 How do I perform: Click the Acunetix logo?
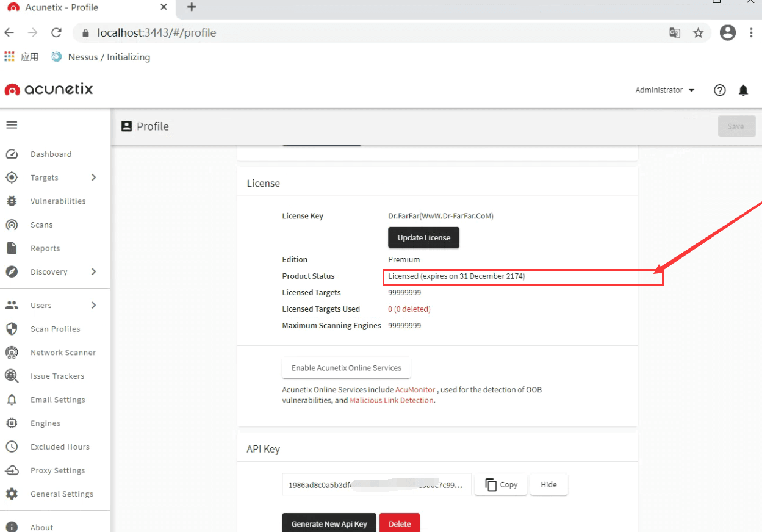click(x=49, y=90)
